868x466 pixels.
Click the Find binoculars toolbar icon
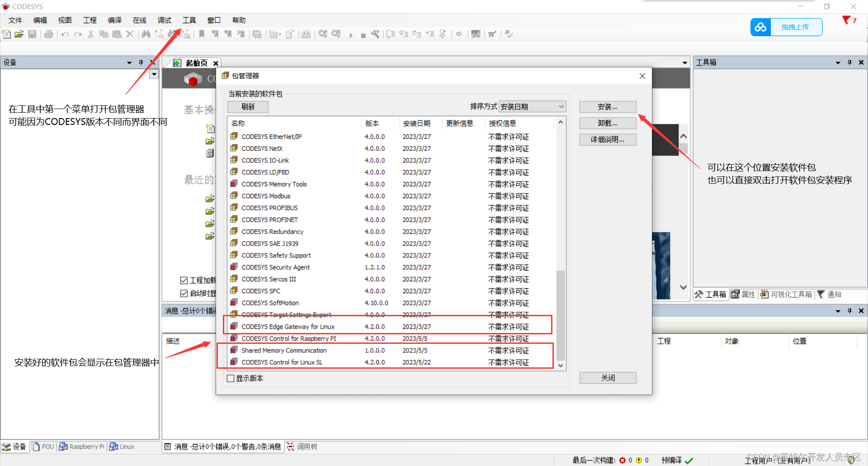[x=146, y=34]
